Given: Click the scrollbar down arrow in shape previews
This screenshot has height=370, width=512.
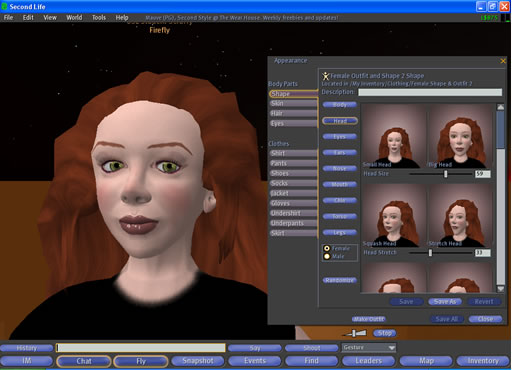Looking at the screenshot, I should 500,289.
